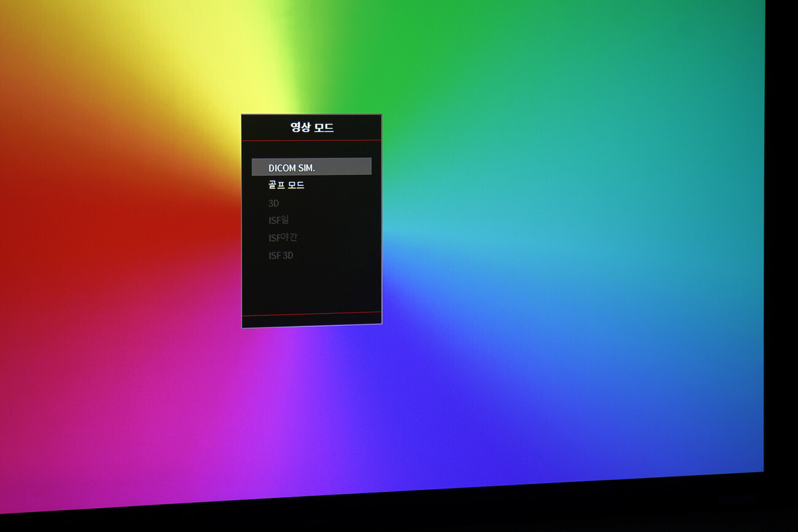Select the ISF 3D mode entry
Viewport: 798px width, 532px height.
pyautogui.click(x=281, y=255)
